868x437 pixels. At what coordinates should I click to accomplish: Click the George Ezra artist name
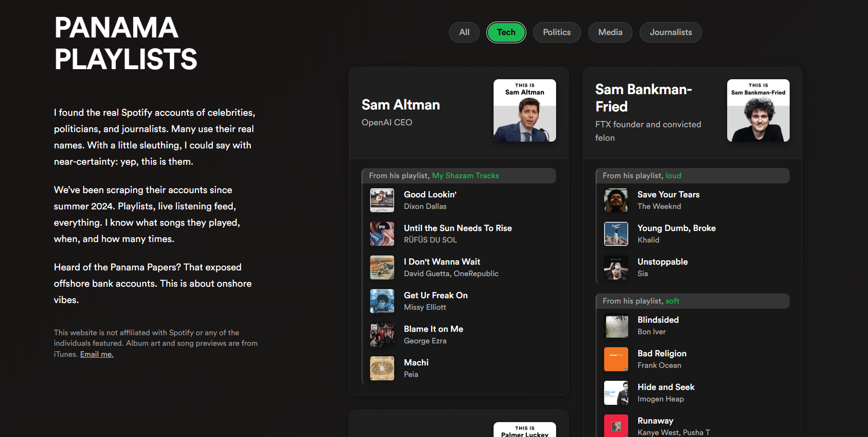coord(425,341)
